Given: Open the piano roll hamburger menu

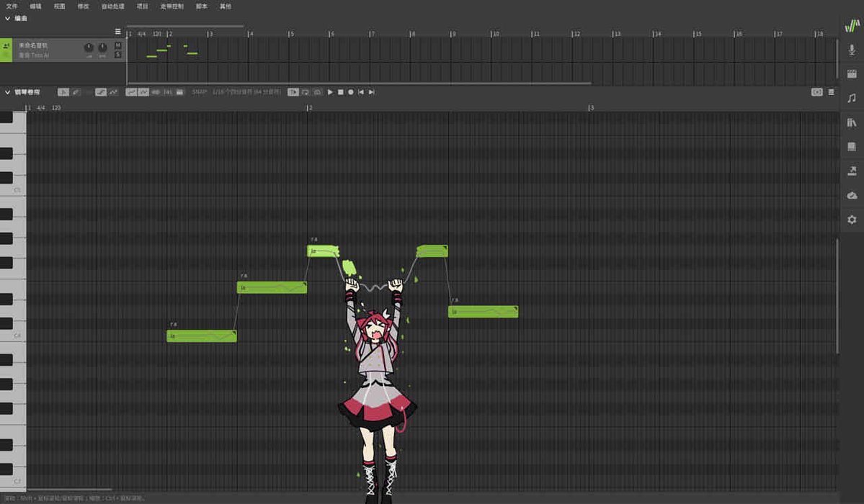Looking at the screenshot, I should (x=831, y=92).
